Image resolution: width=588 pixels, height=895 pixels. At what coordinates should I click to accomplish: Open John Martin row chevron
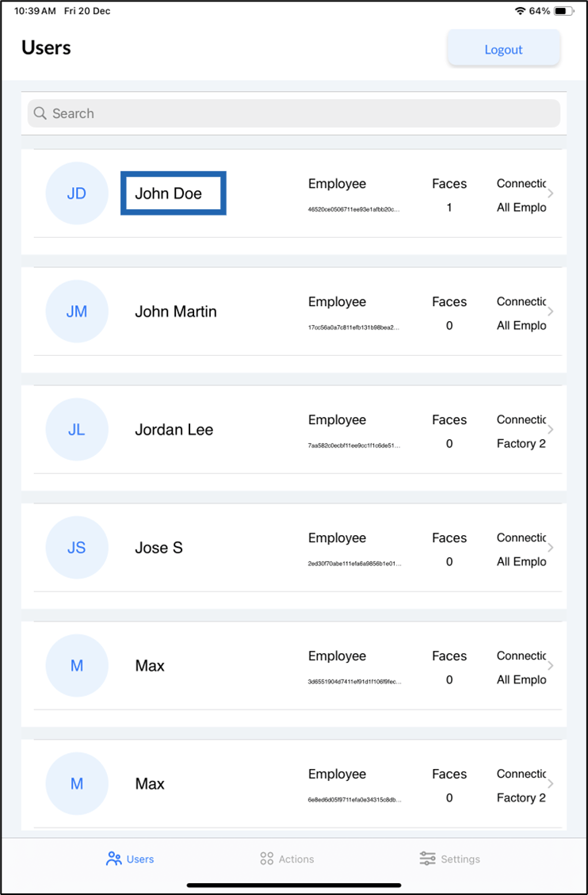click(551, 312)
